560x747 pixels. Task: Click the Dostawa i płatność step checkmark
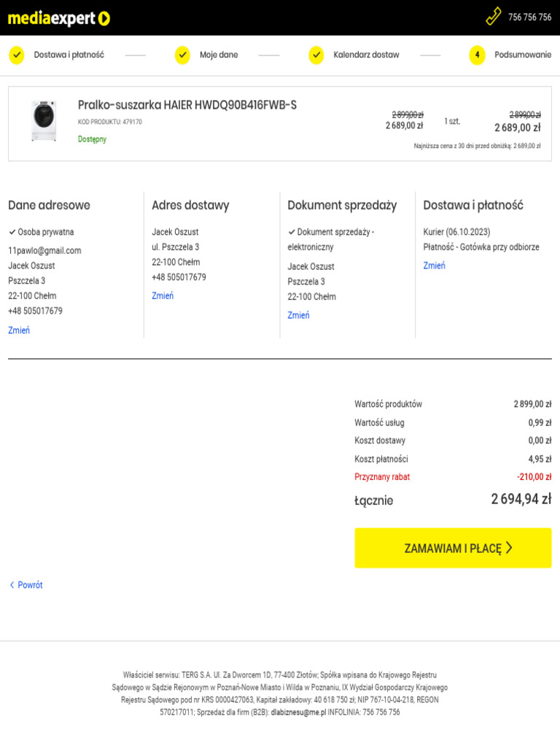(x=16, y=55)
